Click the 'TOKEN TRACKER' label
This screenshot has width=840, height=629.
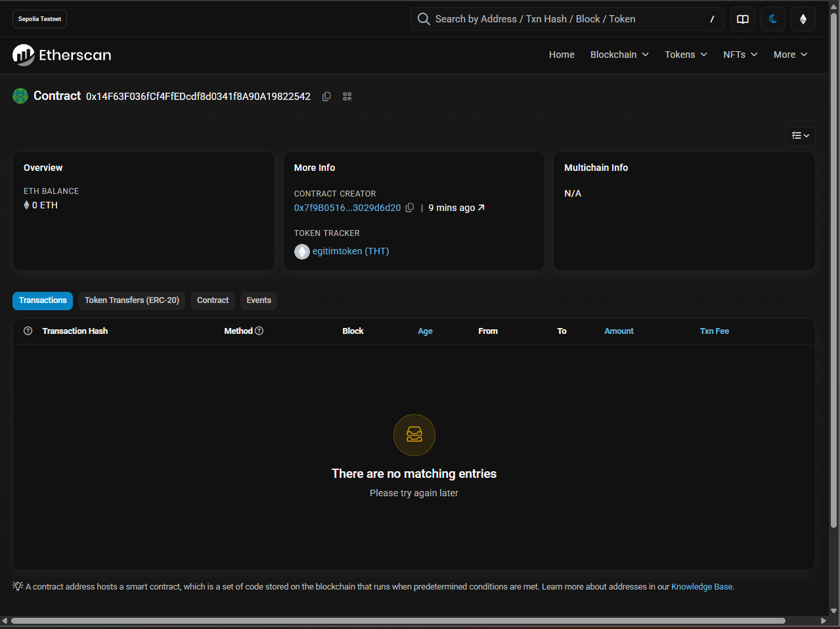pos(327,233)
